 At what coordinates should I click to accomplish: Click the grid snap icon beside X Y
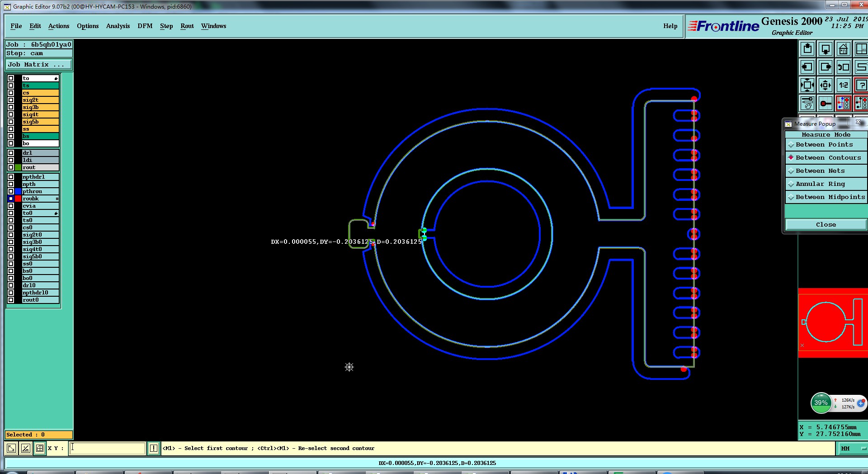tap(40, 448)
